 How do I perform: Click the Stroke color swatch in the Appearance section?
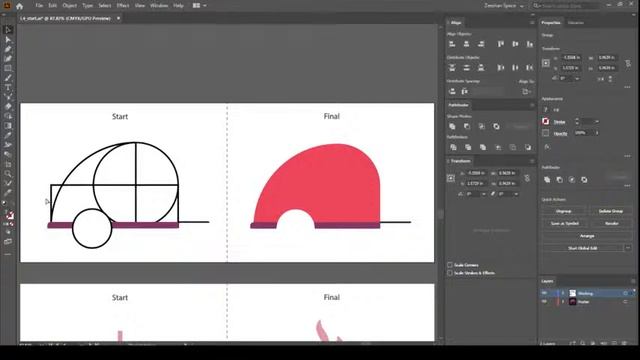click(x=546, y=122)
